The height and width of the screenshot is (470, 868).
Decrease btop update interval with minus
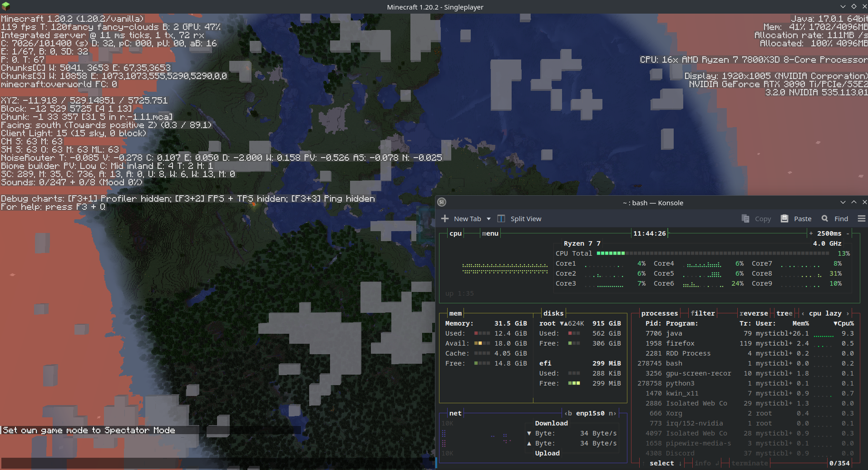pos(848,233)
